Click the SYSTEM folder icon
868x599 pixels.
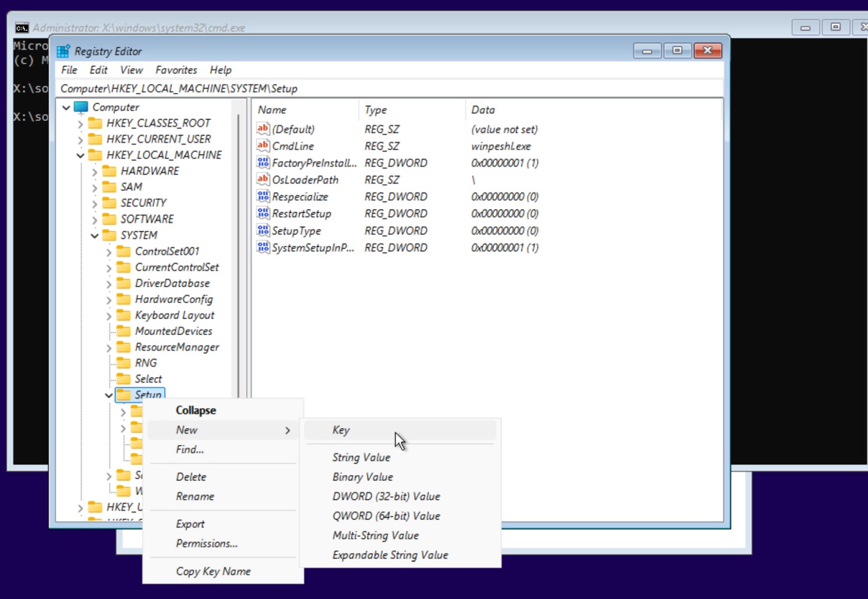(110, 235)
